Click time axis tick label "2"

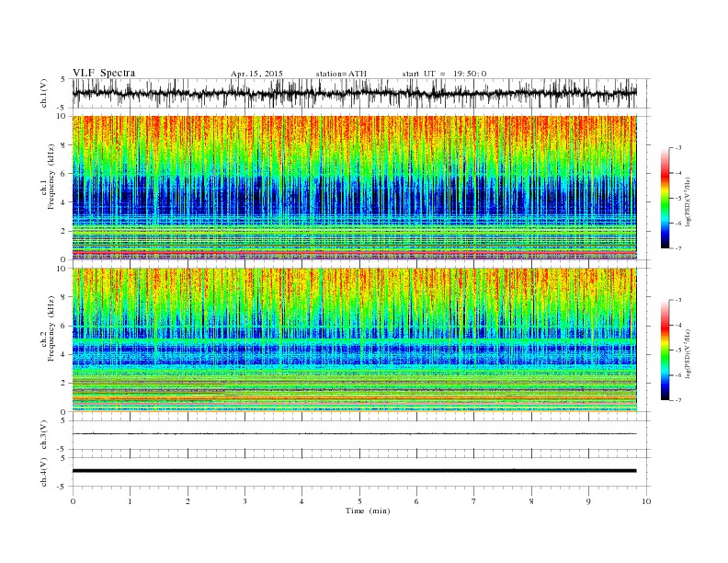(188, 501)
